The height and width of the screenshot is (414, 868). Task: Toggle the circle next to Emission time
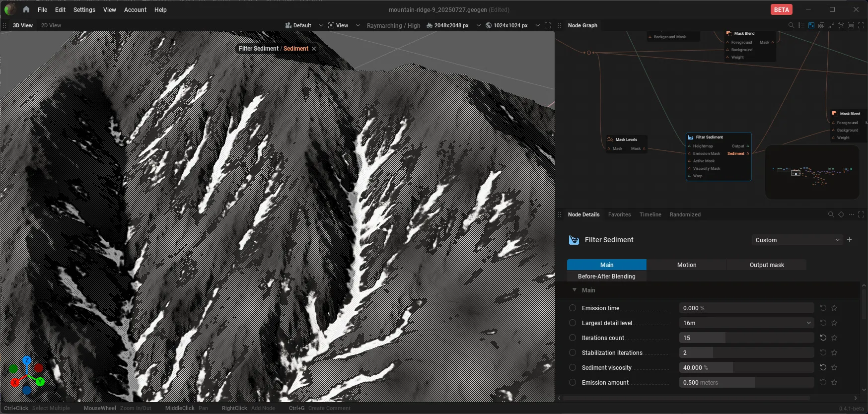point(573,308)
